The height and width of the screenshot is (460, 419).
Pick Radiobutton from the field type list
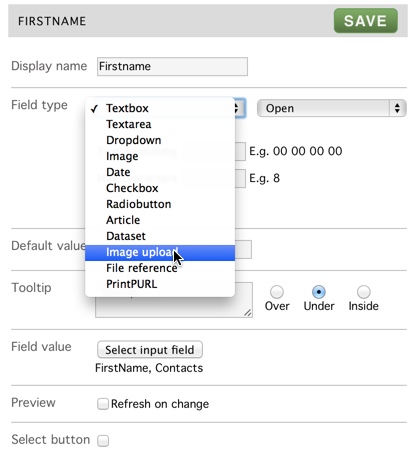tap(160, 204)
